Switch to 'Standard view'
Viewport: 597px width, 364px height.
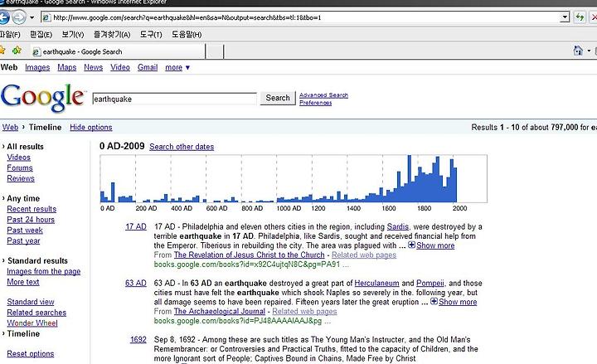click(x=31, y=302)
